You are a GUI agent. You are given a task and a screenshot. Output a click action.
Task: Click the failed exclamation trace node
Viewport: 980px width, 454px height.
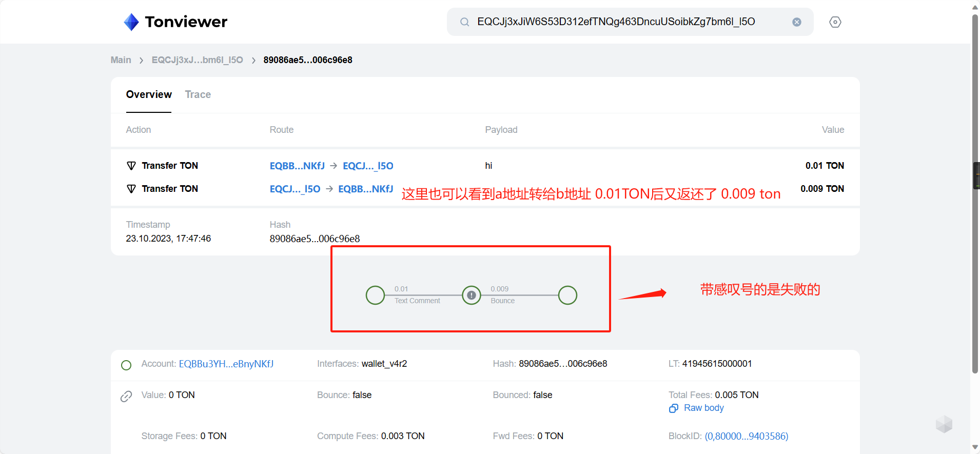(x=471, y=295)
